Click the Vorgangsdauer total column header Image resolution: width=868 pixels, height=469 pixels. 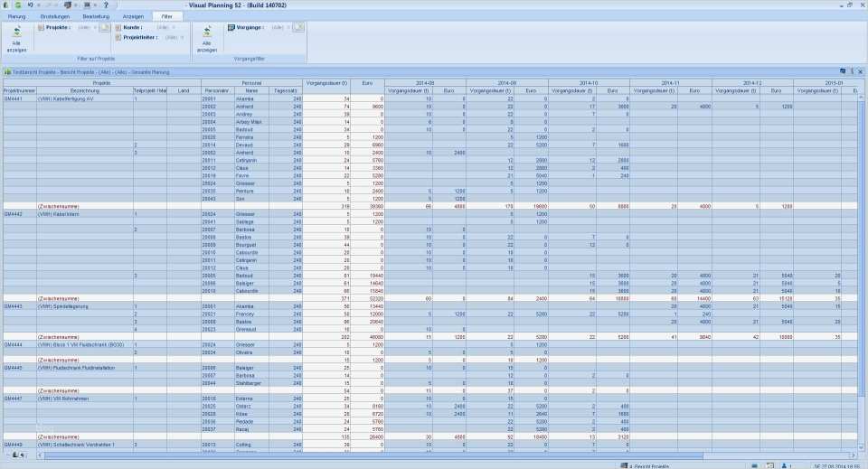[326, 83]
